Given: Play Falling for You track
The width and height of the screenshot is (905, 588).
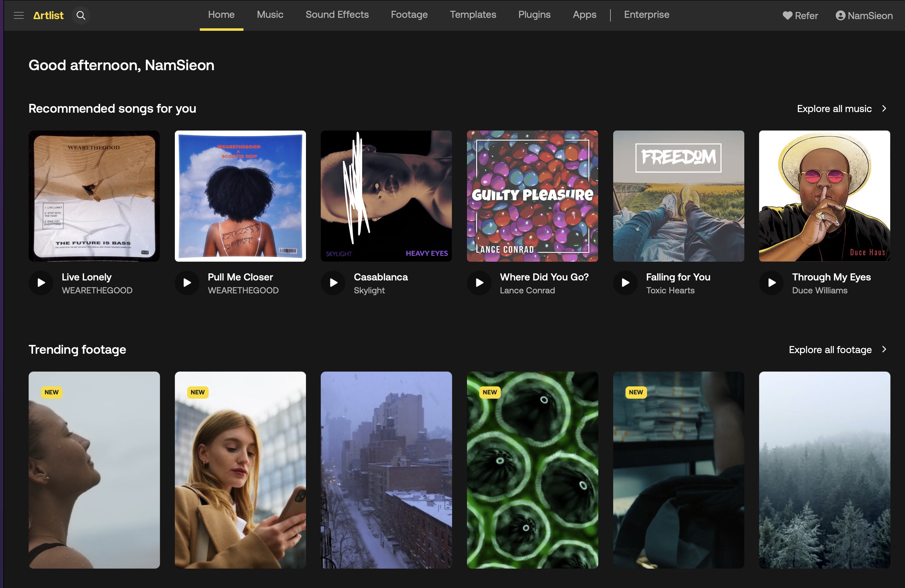Looking at the screenshot, I should click(x=625, y=283).
